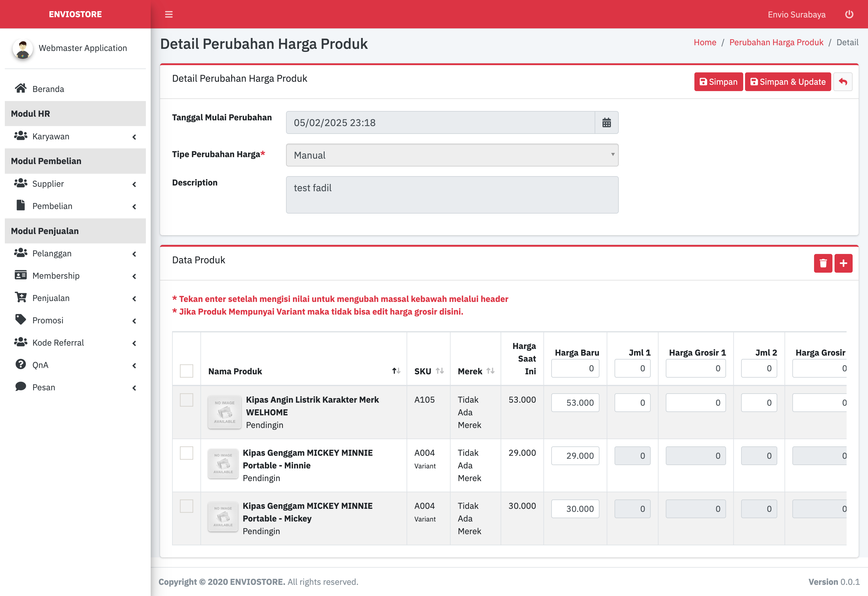Sort by SKU column arrows

click(440, 371)
